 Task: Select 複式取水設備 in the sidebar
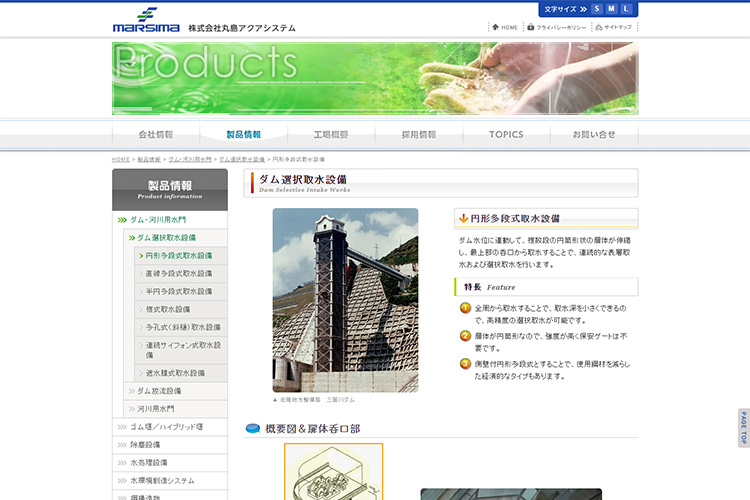point(181,310)
